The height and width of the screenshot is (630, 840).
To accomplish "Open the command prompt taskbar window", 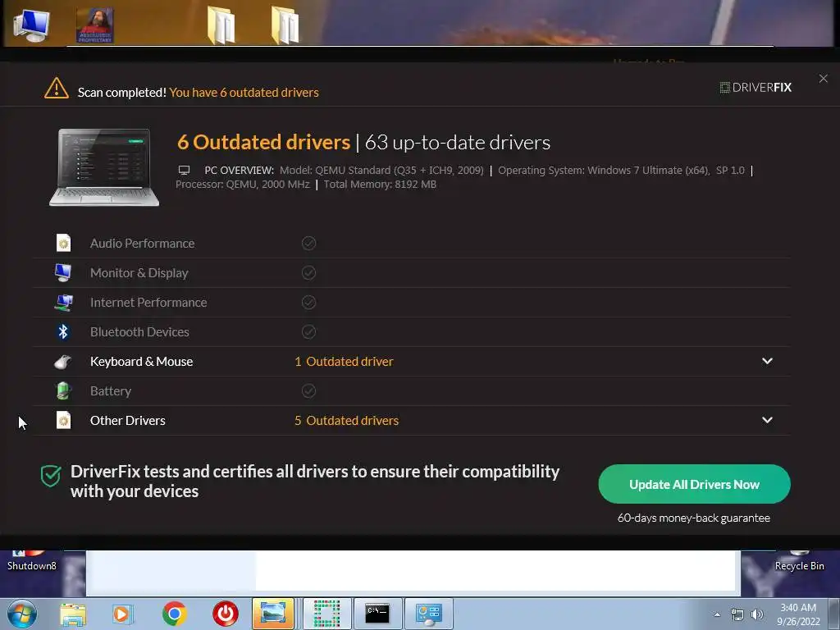I will tap(377, 614).
